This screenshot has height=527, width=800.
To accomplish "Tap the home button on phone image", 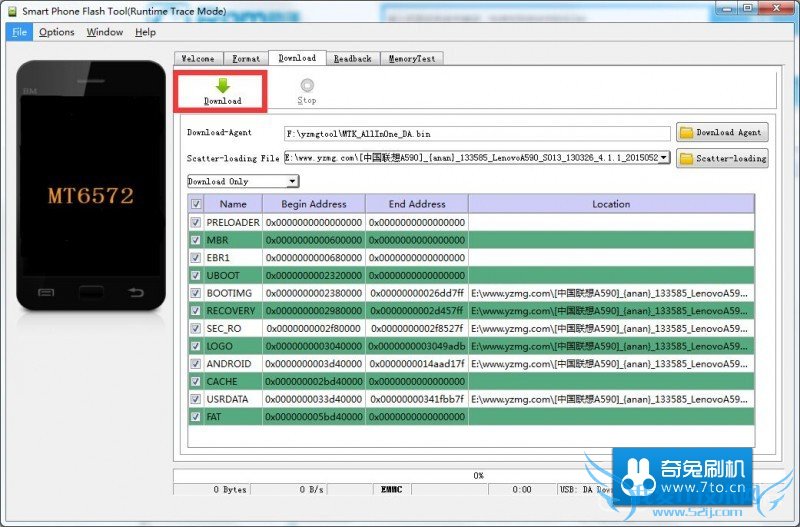I will (89, 292).
